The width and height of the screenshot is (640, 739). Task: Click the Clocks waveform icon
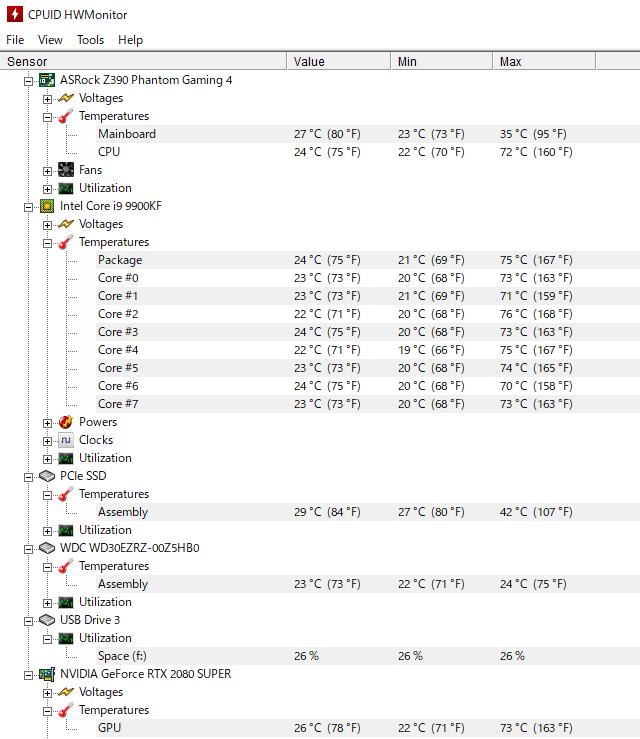point(66,440)
